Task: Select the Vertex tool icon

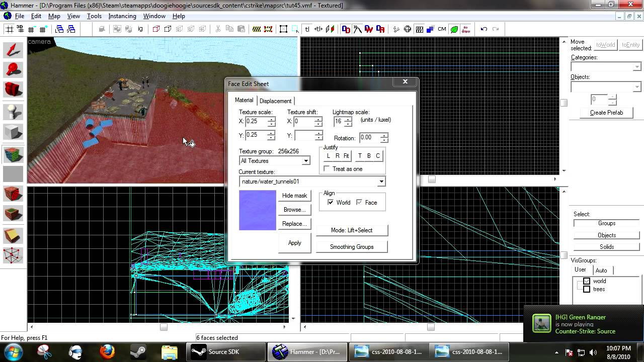Action: coord(13,255)
